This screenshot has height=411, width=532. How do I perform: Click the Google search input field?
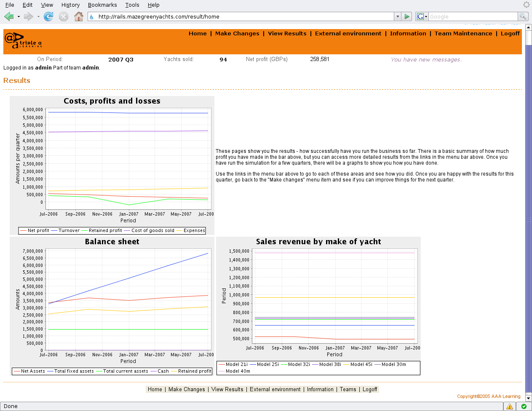pos(473,16)
